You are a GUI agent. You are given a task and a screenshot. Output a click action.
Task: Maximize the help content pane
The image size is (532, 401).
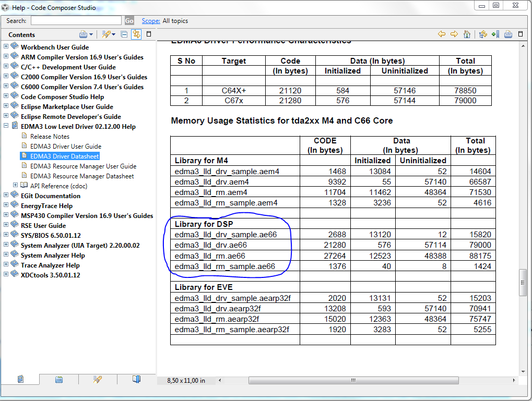point(521,34)
